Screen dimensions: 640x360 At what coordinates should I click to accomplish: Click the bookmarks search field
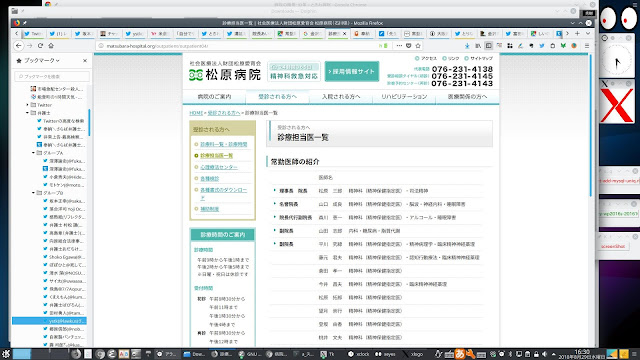click(52, 76)
